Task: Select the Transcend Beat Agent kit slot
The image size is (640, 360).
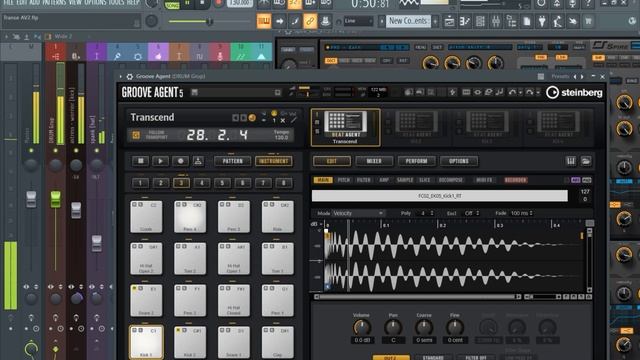Action: 345,127
